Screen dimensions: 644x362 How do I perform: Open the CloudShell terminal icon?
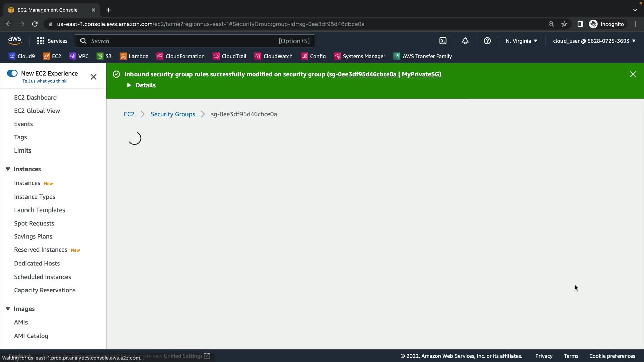click(x=443, y=41)
